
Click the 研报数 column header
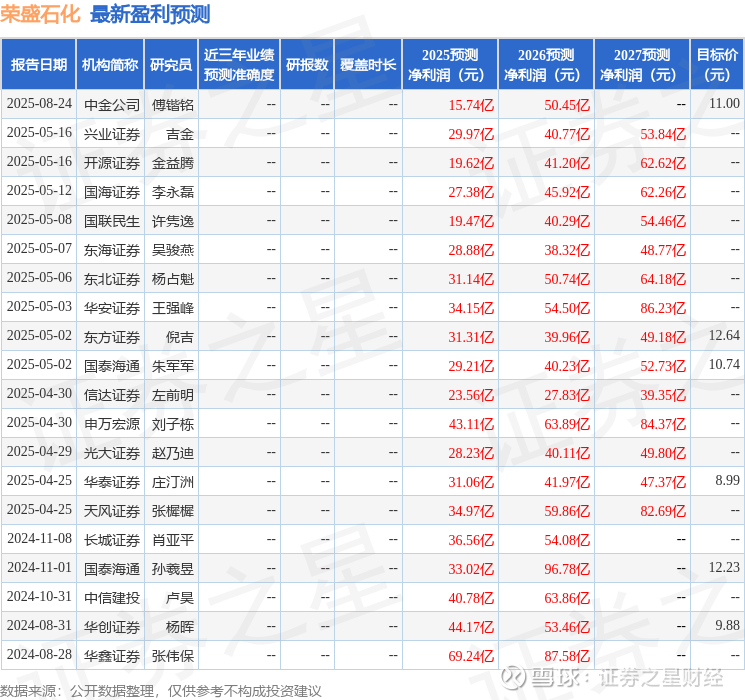[x=307, y=65]
